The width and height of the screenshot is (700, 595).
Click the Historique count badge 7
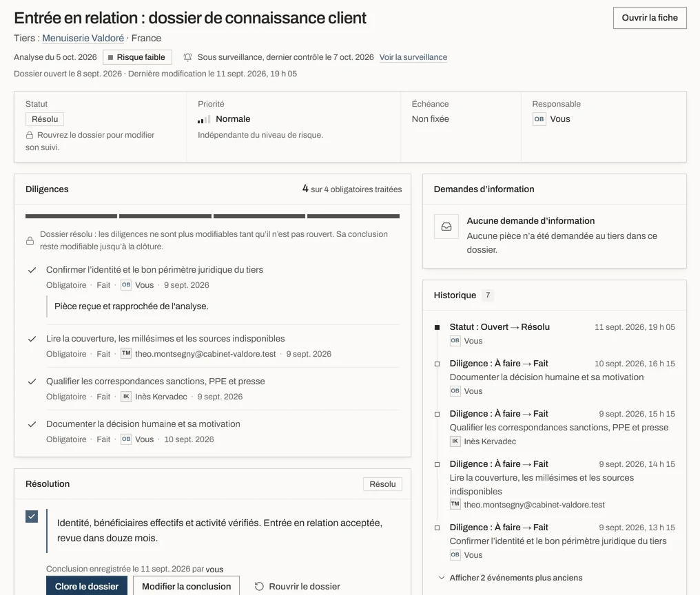click(488, 295)
